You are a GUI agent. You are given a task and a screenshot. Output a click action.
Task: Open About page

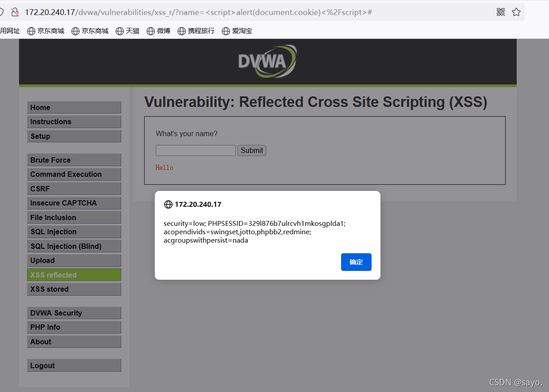pyautogui.click(x=74, y=342)
